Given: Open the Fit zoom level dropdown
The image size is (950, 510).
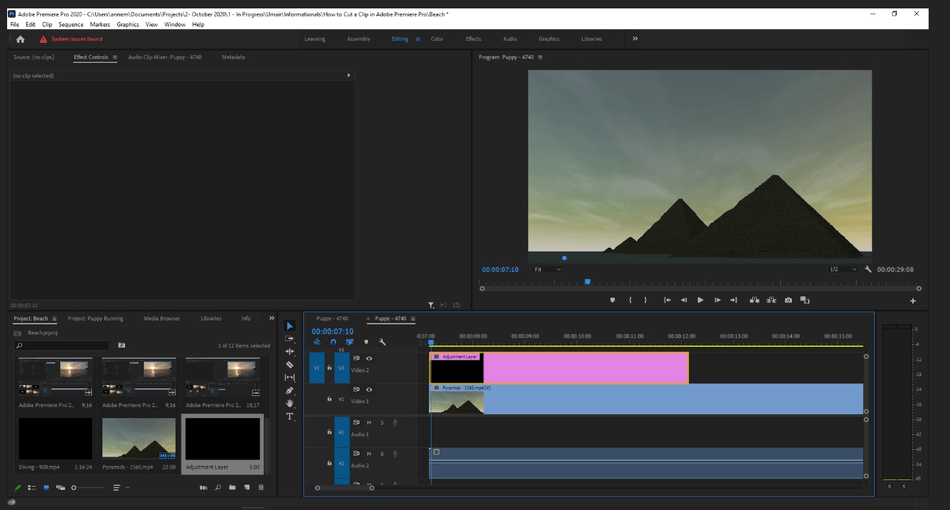Looking at the screenshot, I should 547,269.
